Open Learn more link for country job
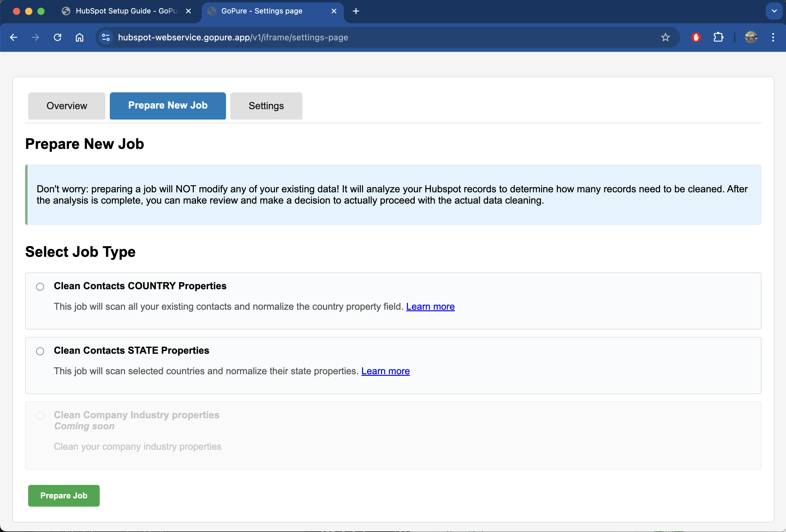 [430, 306]
